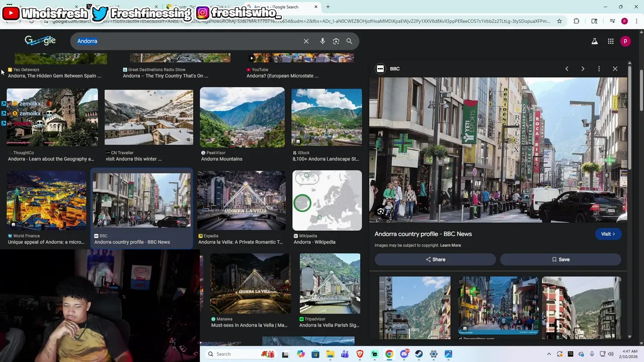
Task: Open World Finance night city thumbnail
Action: (x=46, y=201)
